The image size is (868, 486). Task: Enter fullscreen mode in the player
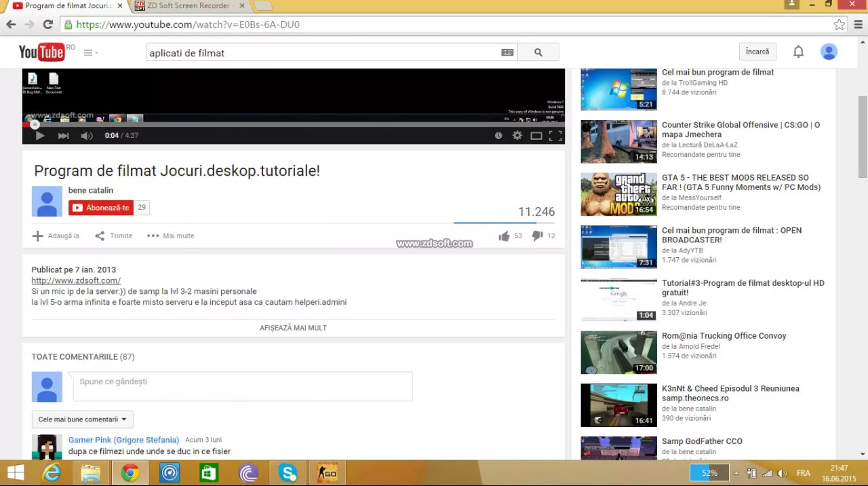555,136
